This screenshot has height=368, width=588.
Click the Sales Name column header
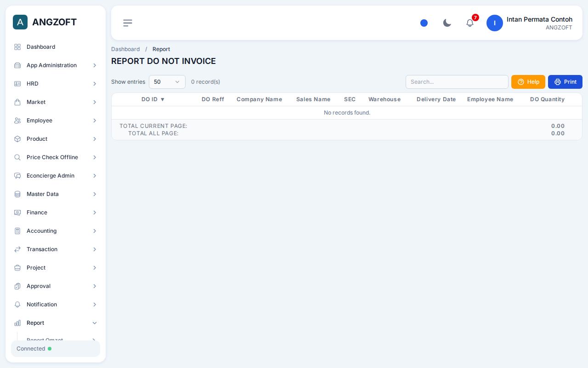pyautogui.click(x=313, y=99)
